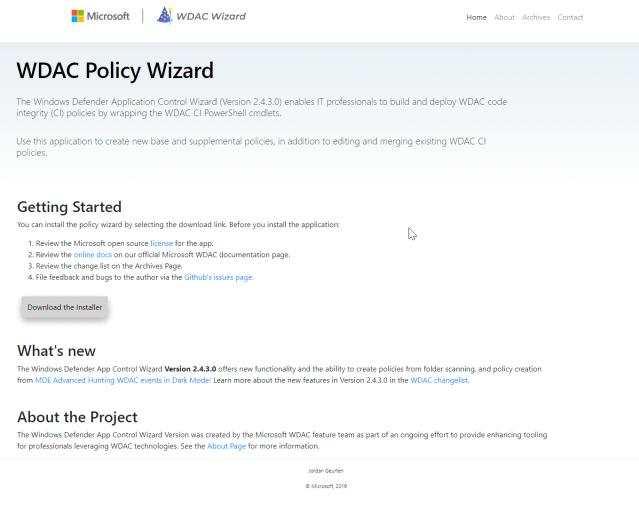Viewport: 639px width, 513px height.
Task: Follow the online docs link
Action: click(93, 255)
